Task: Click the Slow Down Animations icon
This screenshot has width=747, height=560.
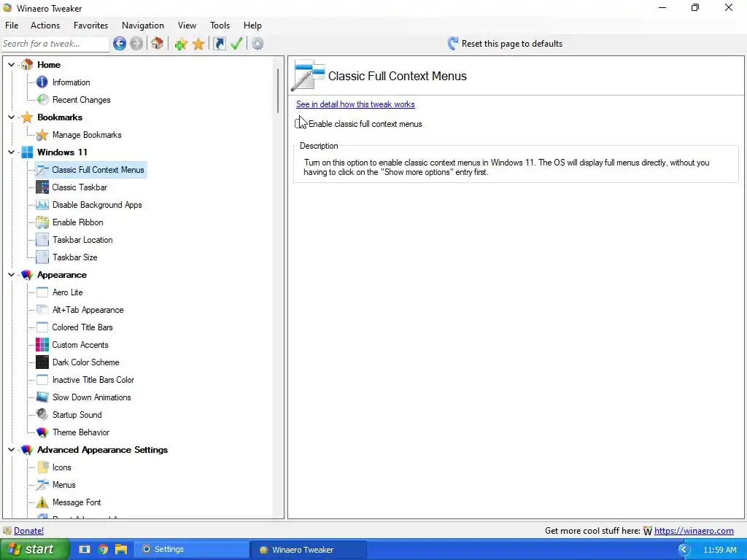Action: [42, 397]
